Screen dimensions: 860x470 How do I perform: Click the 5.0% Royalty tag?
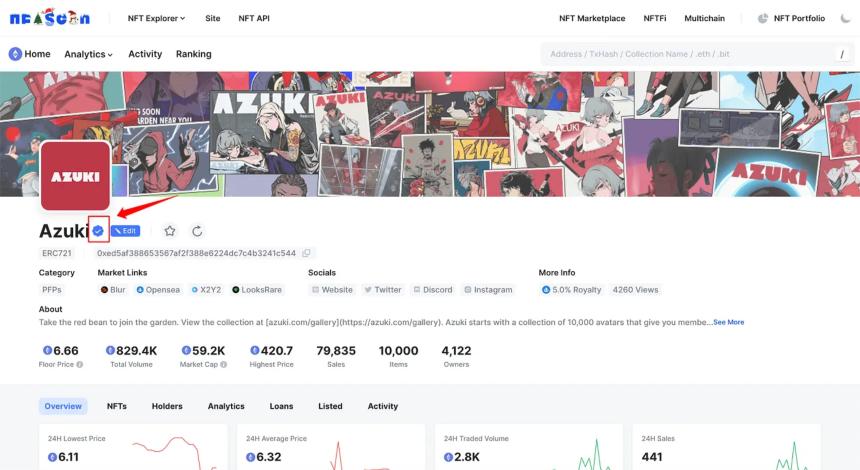(572, 290)
